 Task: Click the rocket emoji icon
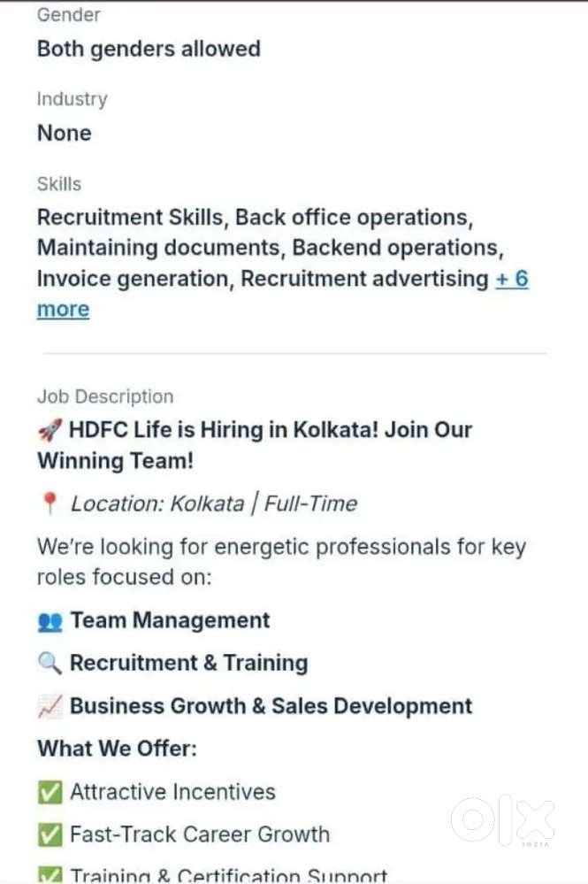[x=50, y=431]
